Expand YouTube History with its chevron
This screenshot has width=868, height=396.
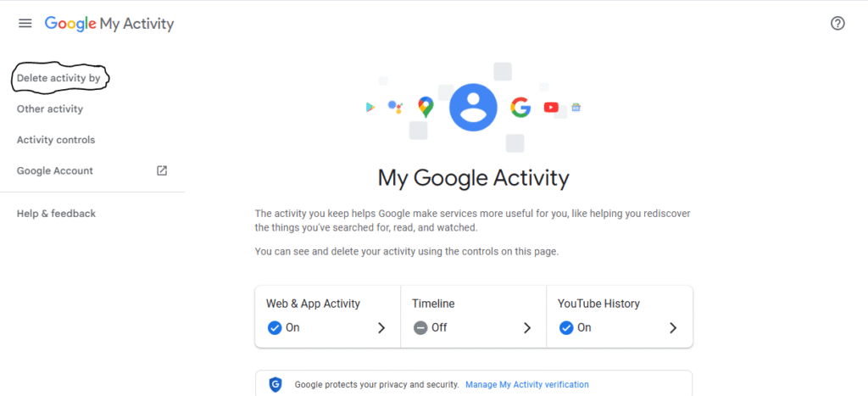coord(673,328)
